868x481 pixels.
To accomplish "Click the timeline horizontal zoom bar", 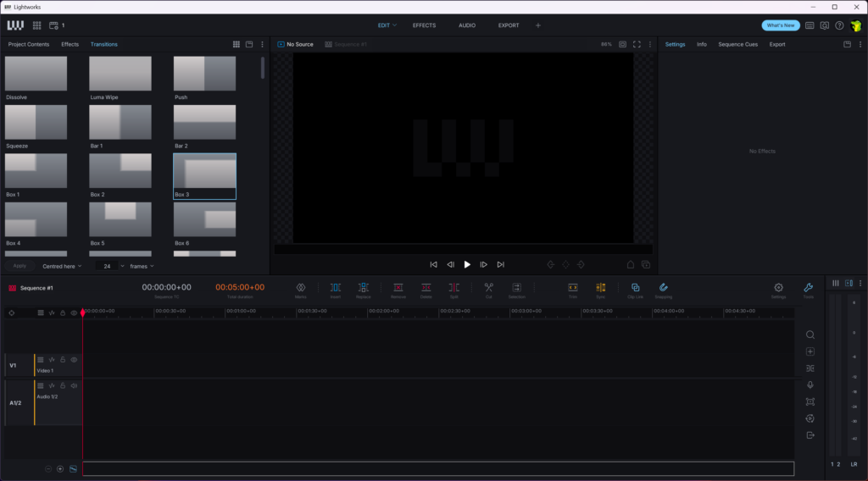I will [438, 469].
